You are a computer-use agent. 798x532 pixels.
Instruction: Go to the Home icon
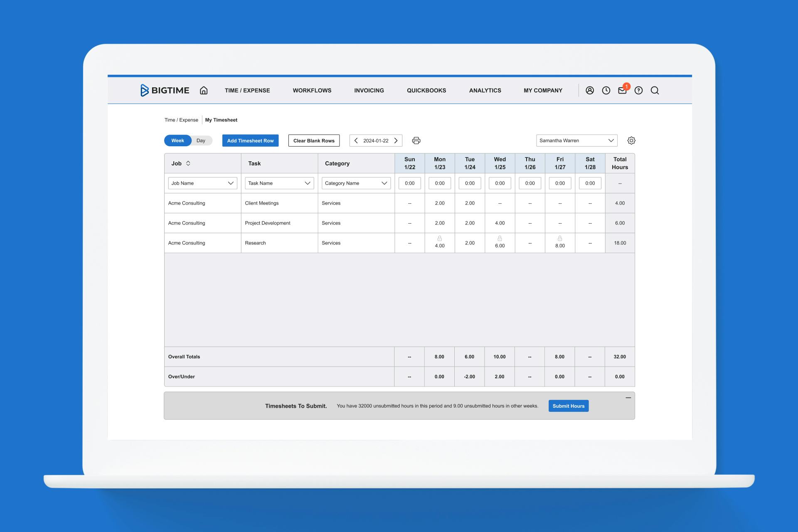(x=204, y=91)
